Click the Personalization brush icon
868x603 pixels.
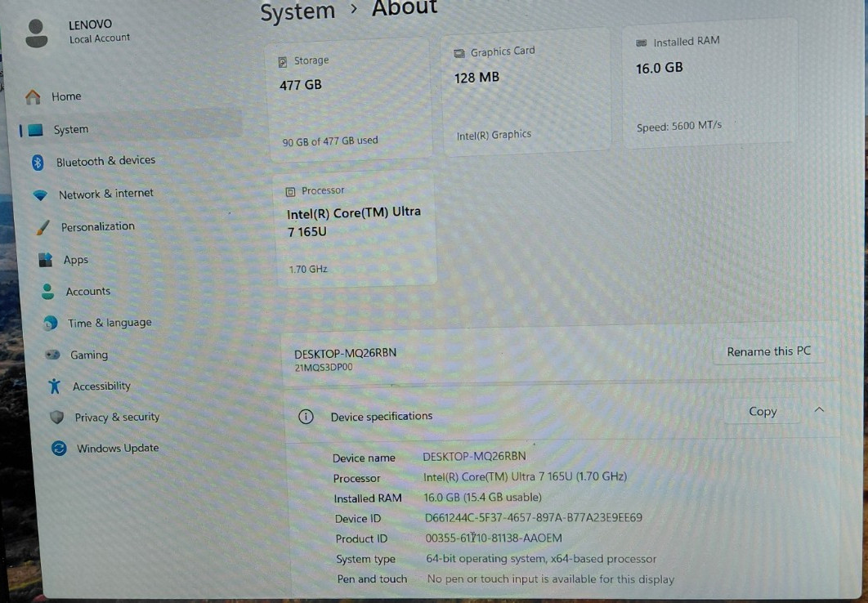(43, 227)
